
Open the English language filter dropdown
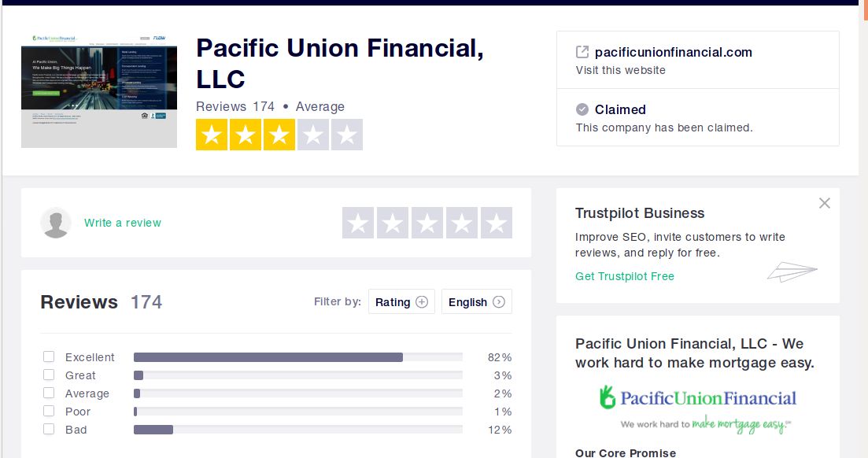point(477,302)
